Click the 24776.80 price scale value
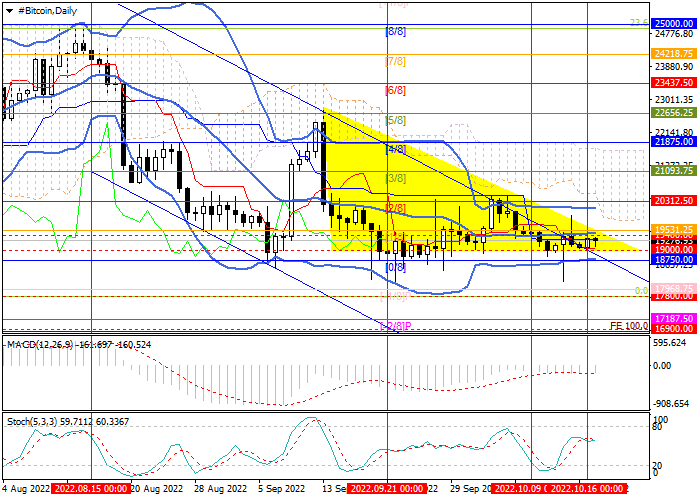This screenshot has height=500, width=700. [674, 34]
